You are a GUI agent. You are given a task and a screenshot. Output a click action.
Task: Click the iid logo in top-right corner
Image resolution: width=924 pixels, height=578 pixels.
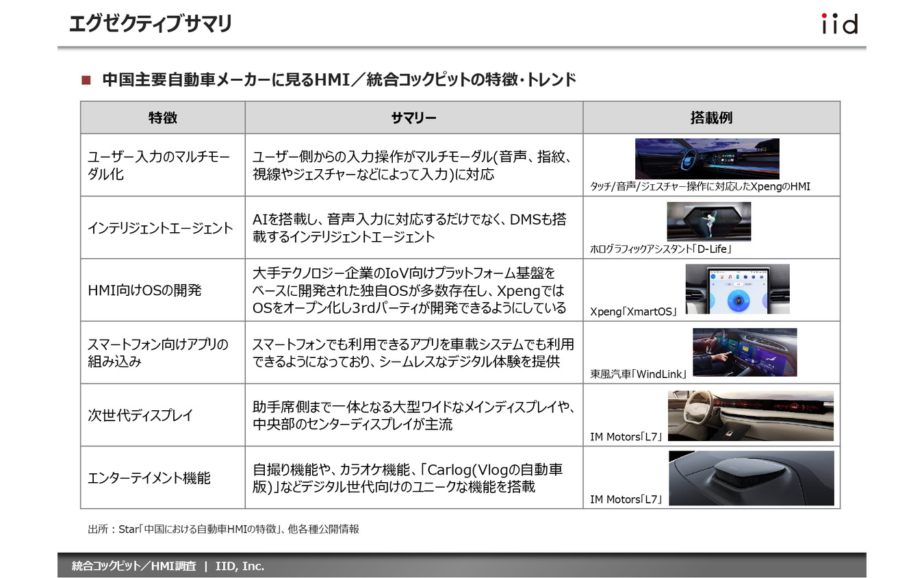839,24
